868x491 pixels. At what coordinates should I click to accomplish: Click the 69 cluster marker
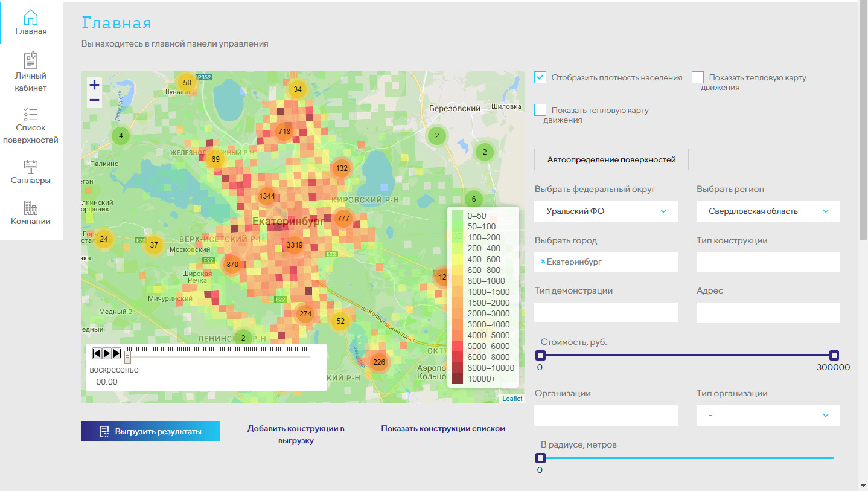(x=215, y=160)
